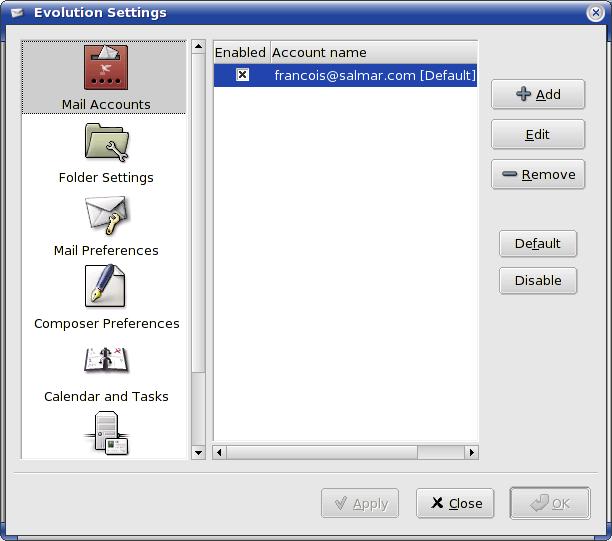Click the Add account button
This screenshot has height=541, width=612.
[x=538, y=94]
